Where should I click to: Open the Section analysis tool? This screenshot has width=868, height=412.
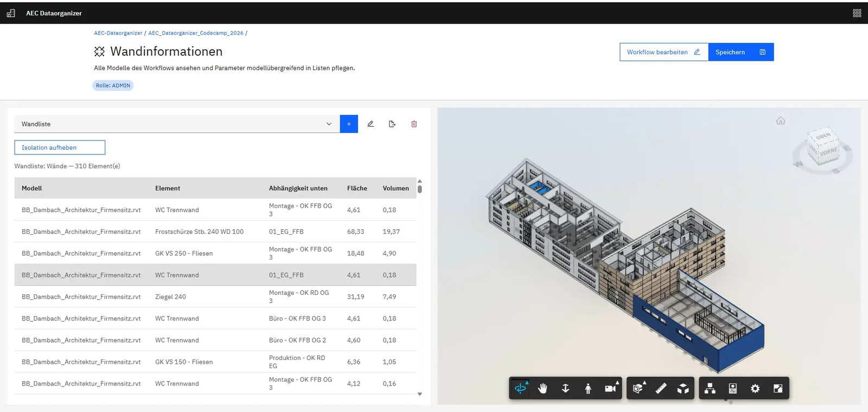(639, 388)
